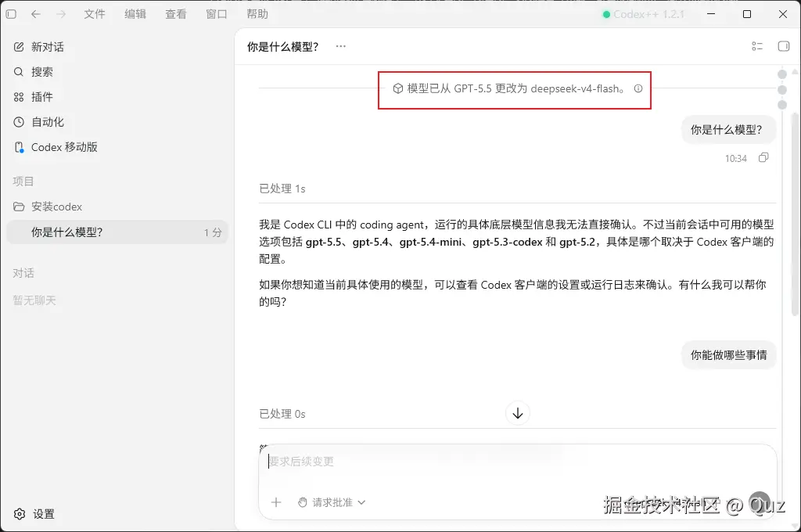Click the settings gear icon
Screen dimensions: 801x532
(x=20, y=514)
